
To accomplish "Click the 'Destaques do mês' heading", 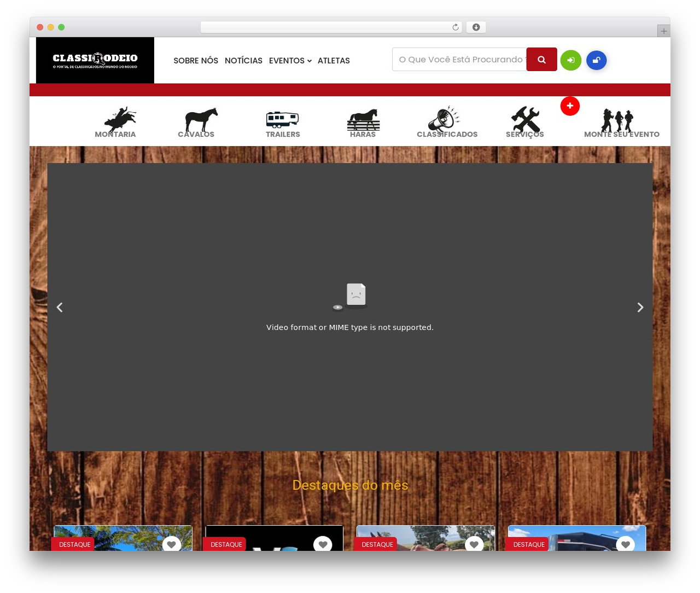I will click(350, 485).
